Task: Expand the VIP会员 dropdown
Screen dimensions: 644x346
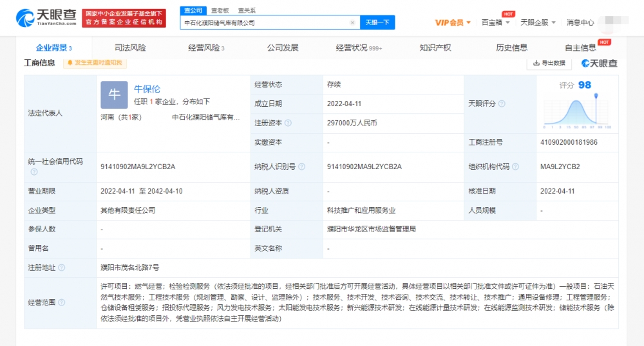Action: (x=453, y=23)
